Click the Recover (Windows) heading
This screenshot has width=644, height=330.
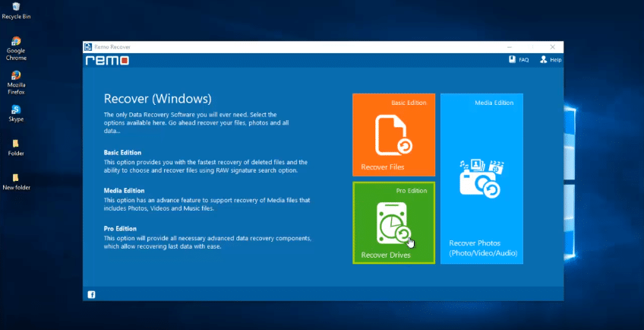tap(157, 98)
